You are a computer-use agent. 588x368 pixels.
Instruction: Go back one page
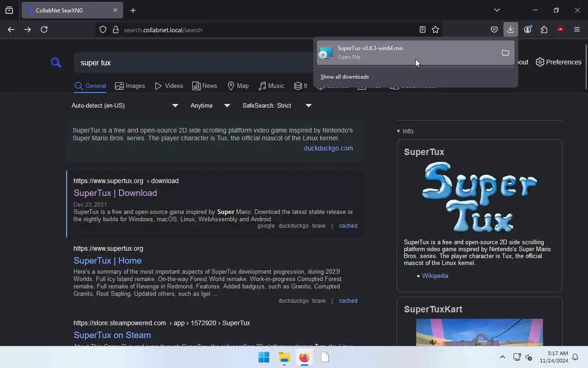click(x=11, y=29)
